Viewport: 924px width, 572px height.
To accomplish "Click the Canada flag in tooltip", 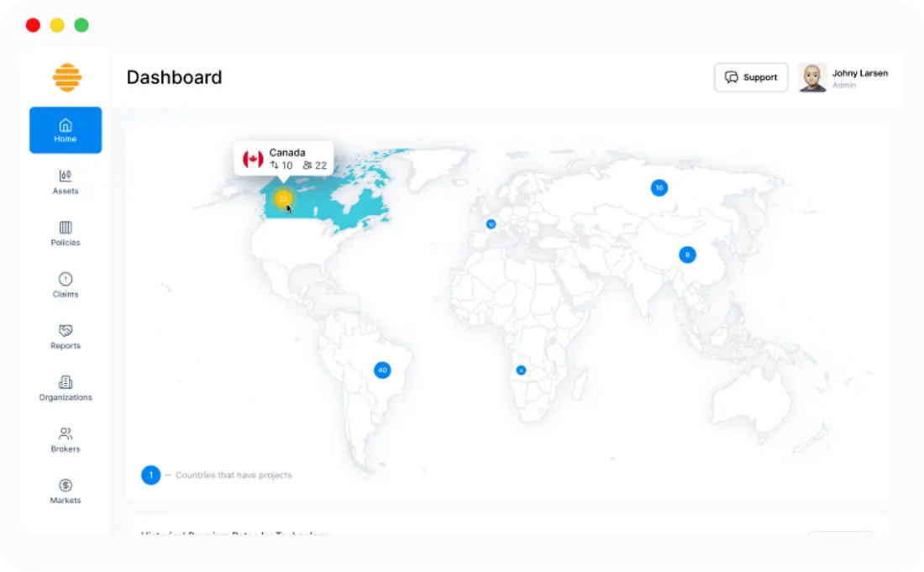I will click(x=253, y=159).
